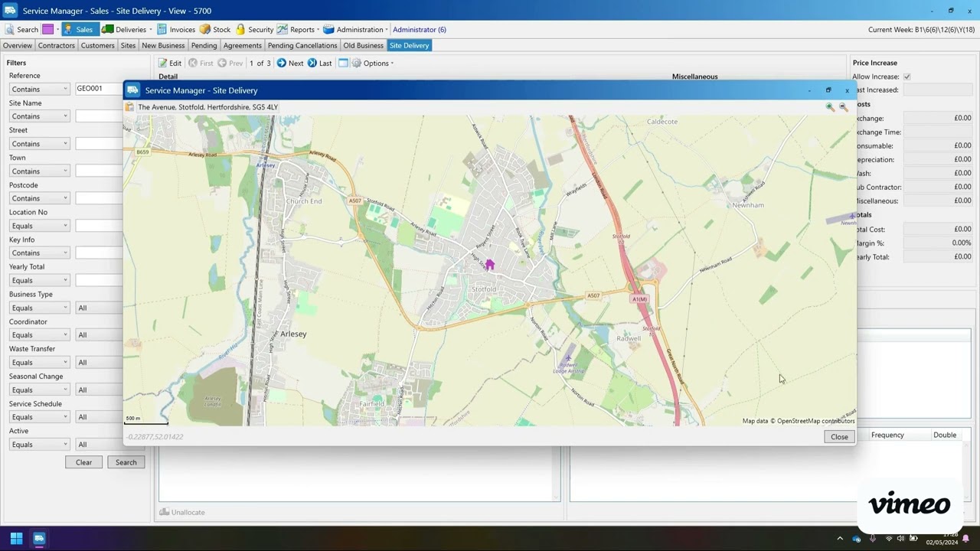Image resolution: width=980 pixels, height=551 pixels.
Task: Open the taskbar notification bell
Action: point(965,538)
